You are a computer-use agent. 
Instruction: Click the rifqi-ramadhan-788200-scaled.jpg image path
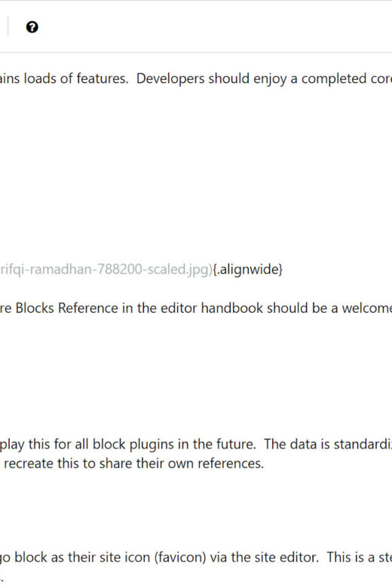click(x=106, y=269)
